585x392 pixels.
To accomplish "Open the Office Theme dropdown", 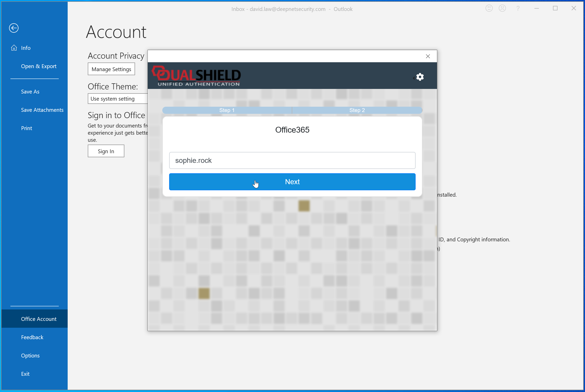I will (118, 99).
